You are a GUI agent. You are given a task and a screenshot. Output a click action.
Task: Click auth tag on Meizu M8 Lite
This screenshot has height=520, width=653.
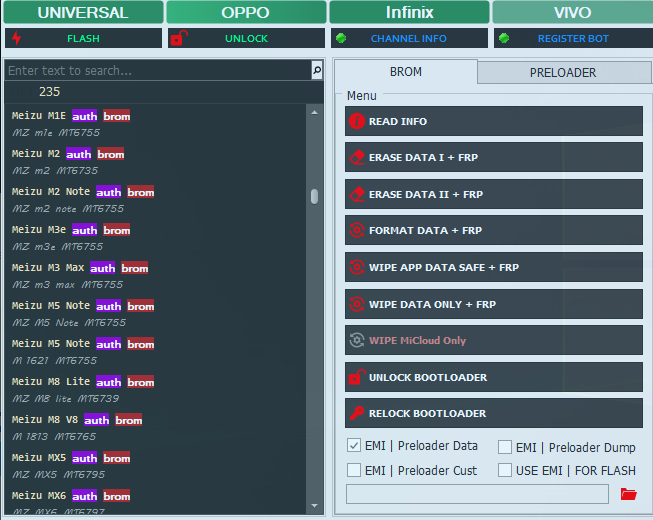click(x=109, y=382)
